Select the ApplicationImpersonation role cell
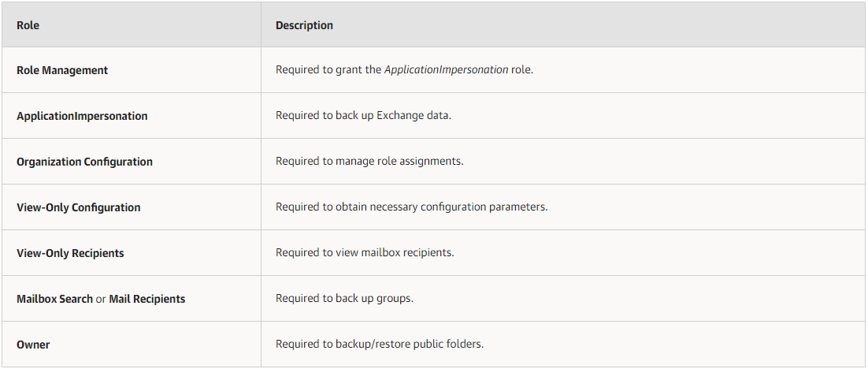Viewport: 868px width, 369px height. (132, 116)
